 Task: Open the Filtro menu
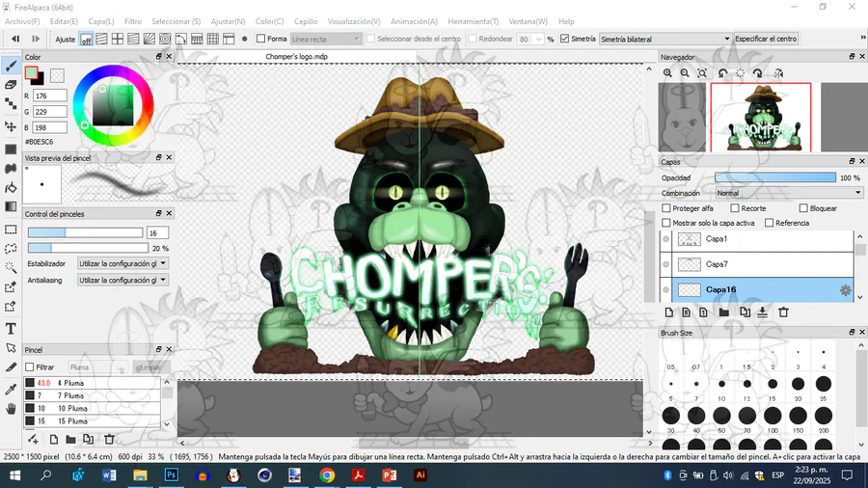coord(133,21)
